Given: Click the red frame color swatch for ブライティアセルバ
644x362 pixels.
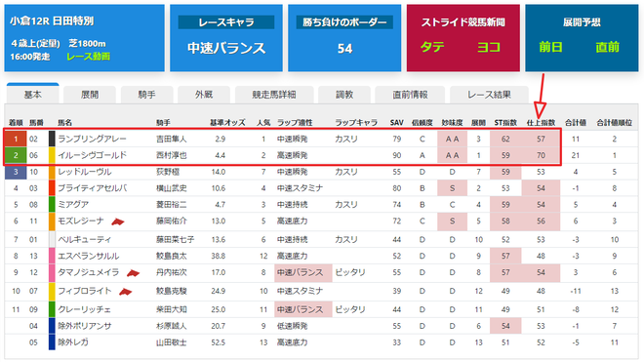Looking at the screenshot, I should coord(52,188).
